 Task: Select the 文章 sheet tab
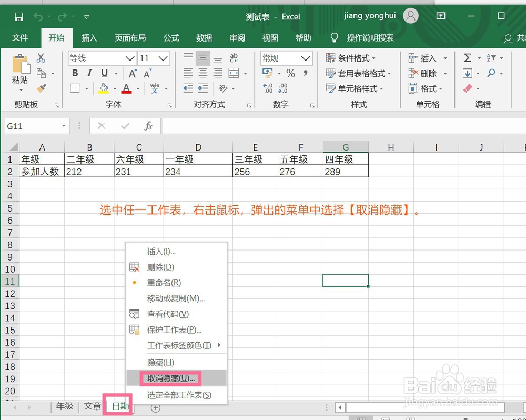(x=92, y=406)
